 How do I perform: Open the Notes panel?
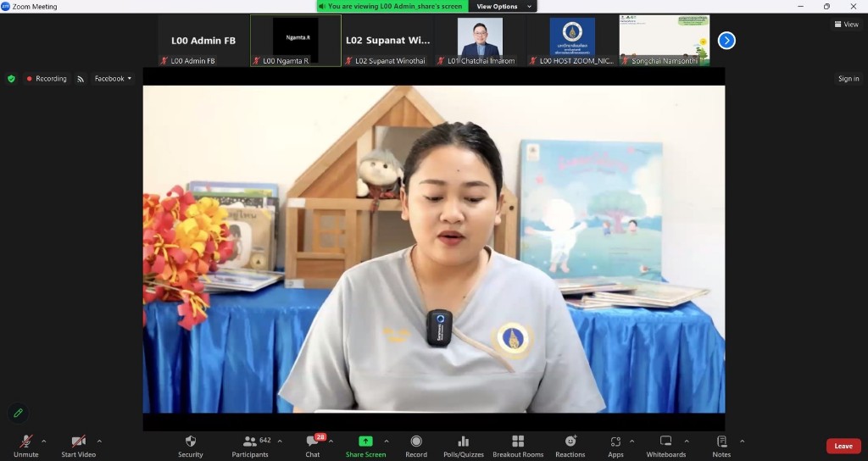click(721, 446)
